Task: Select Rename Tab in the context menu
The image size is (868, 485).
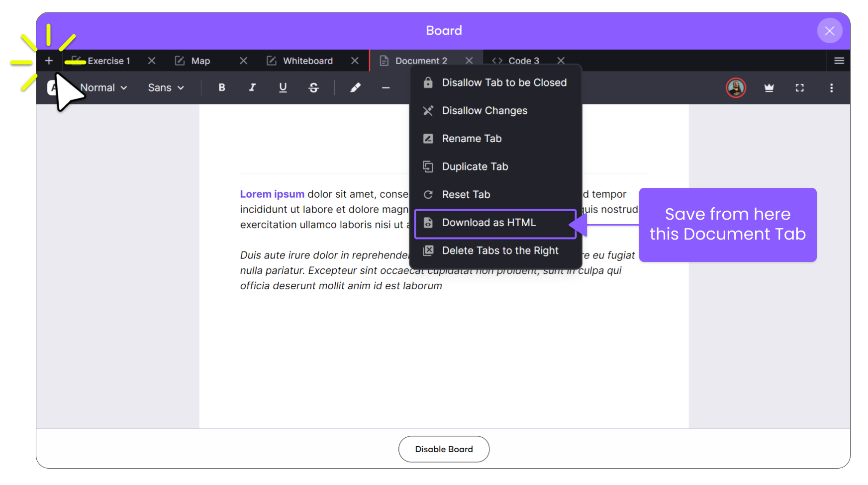Action: (496, 139)
